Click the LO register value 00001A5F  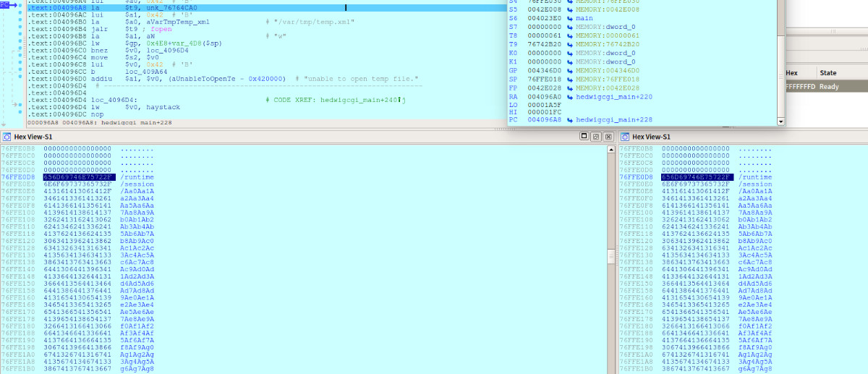point(546,104)
